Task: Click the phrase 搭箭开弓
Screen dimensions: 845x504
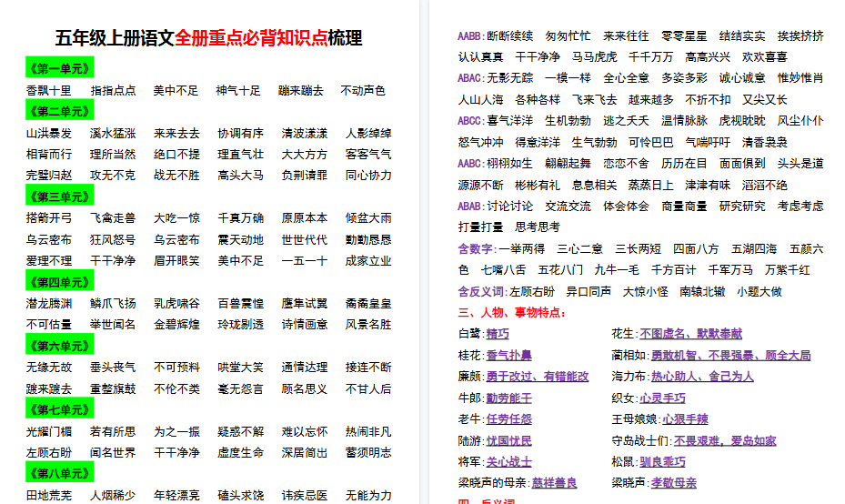Action: point(48,217)
